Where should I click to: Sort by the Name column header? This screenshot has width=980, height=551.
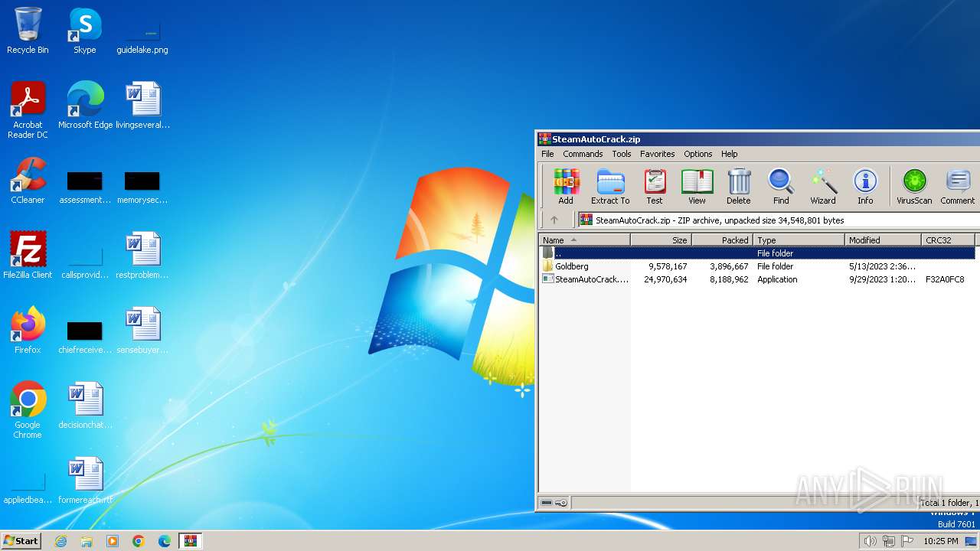(x=584, y=240)
